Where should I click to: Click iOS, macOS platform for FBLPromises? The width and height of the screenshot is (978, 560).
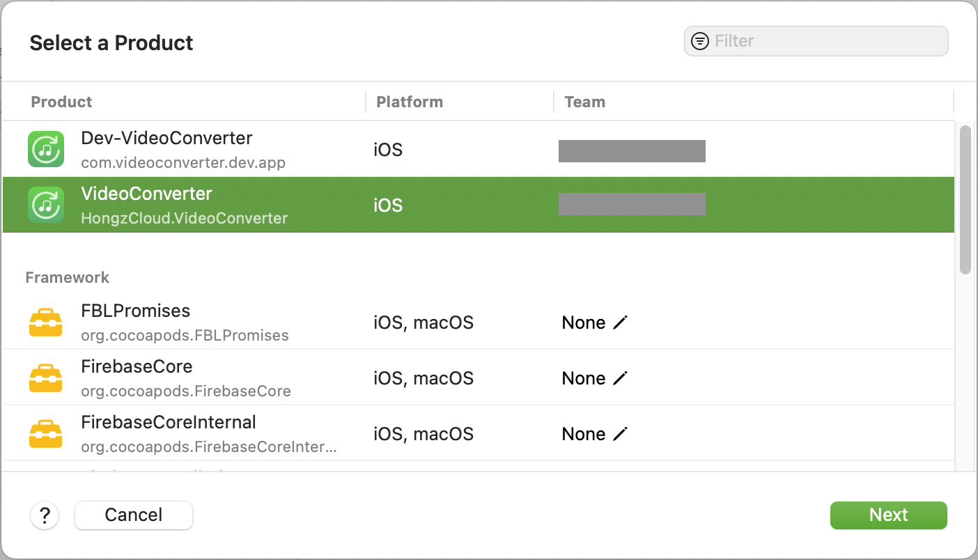click(424, 322)
